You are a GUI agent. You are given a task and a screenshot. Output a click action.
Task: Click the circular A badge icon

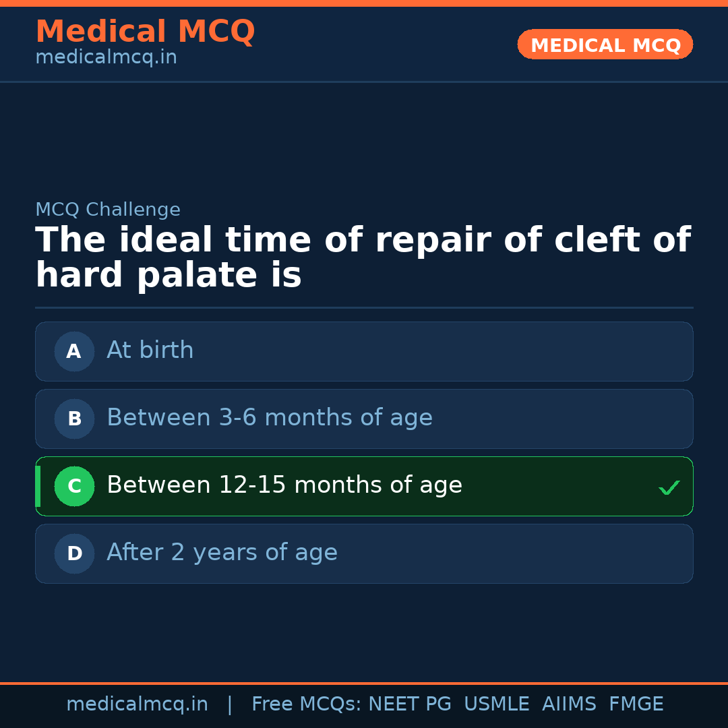[73, 351]
